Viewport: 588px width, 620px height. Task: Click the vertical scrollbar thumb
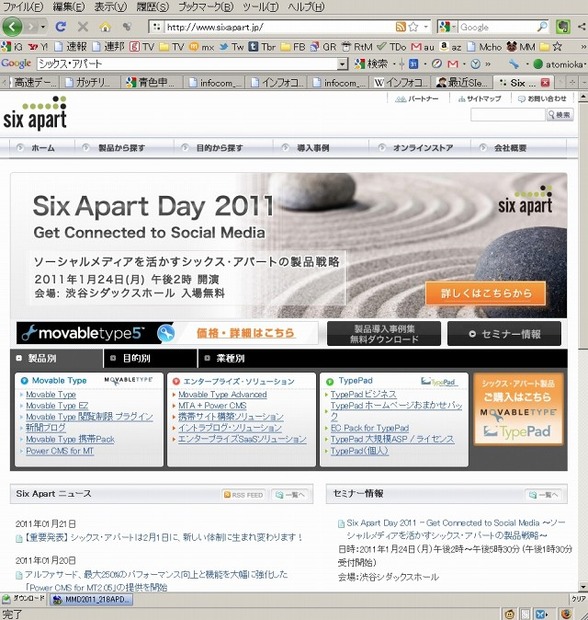coord(583,227)
